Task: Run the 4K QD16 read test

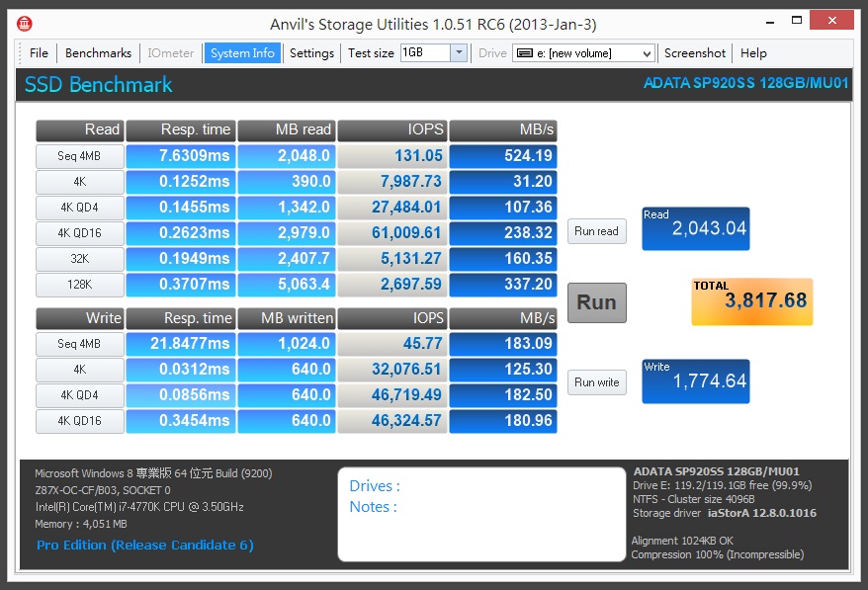Action: pyautogui.click(x=78, y=233)
